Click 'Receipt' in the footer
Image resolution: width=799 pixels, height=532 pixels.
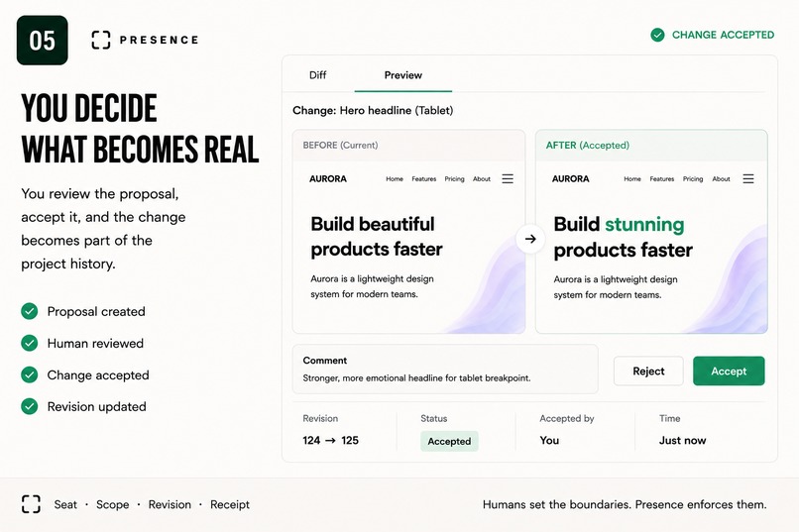(230, 504)
